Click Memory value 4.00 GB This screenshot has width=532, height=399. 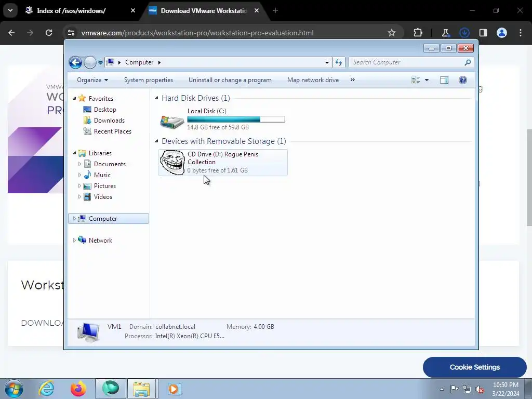point(264,327)
